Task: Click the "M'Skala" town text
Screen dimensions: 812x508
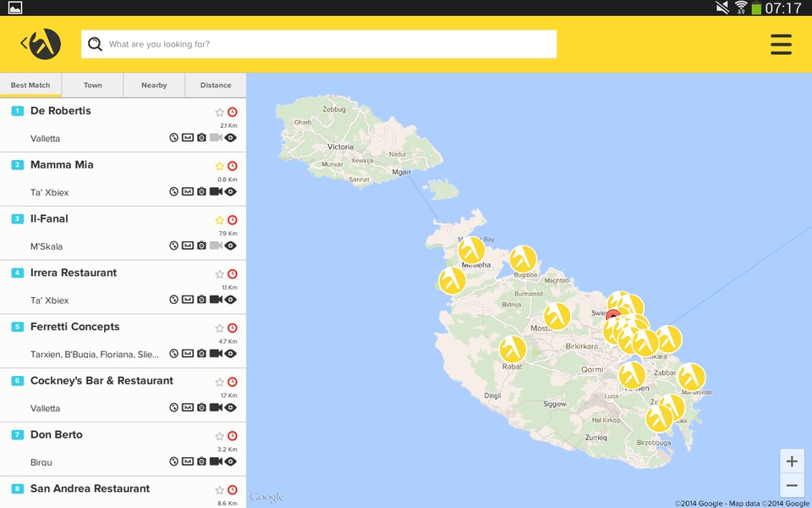Action: coord(47,246)
